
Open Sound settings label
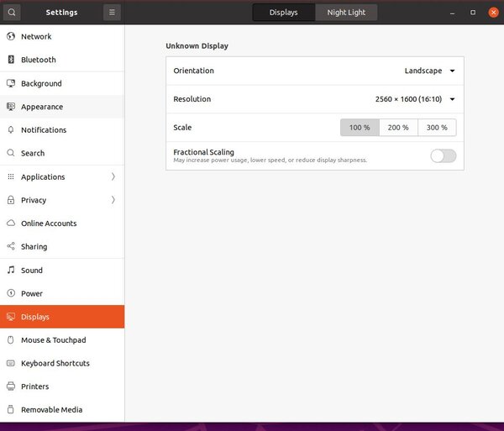click(32, 271)
